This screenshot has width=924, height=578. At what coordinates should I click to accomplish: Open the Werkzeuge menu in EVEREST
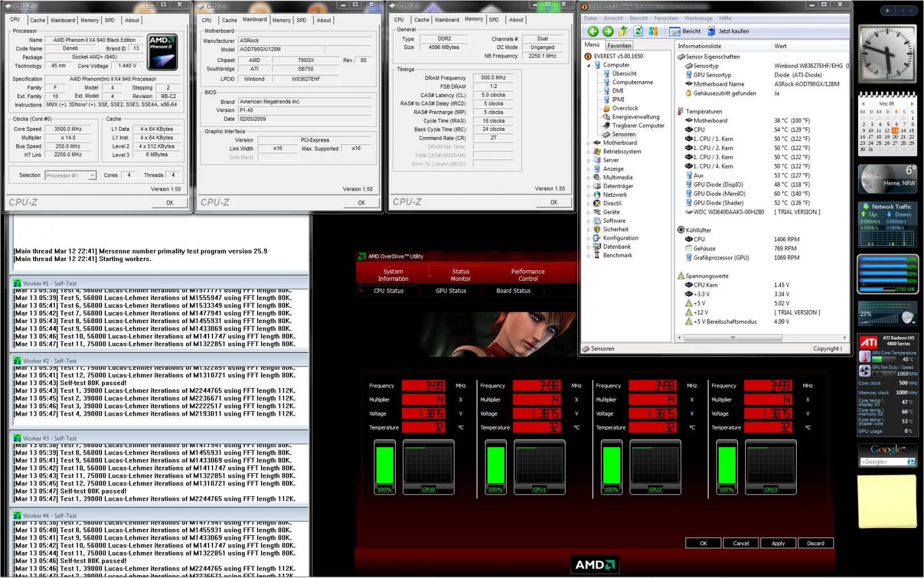point(698,18)
